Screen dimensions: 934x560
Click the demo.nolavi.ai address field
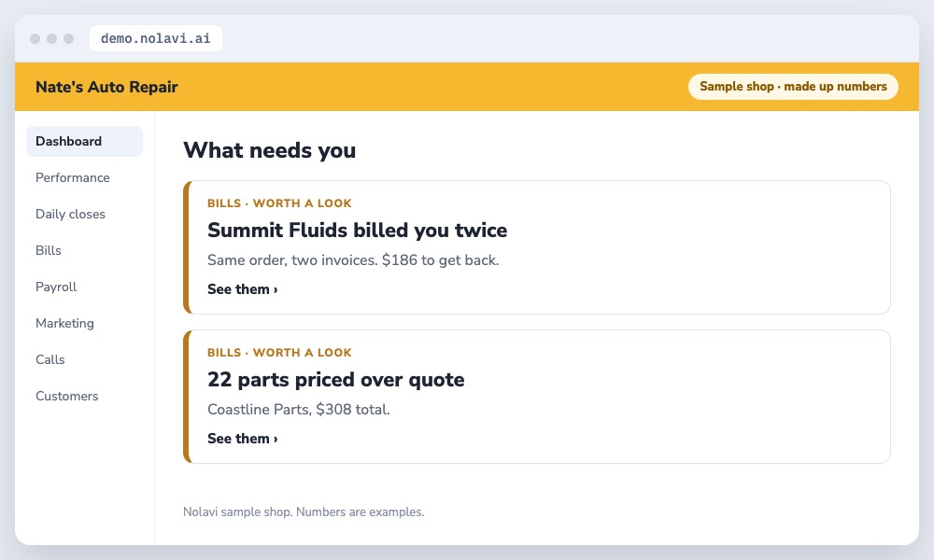point(155,38)
